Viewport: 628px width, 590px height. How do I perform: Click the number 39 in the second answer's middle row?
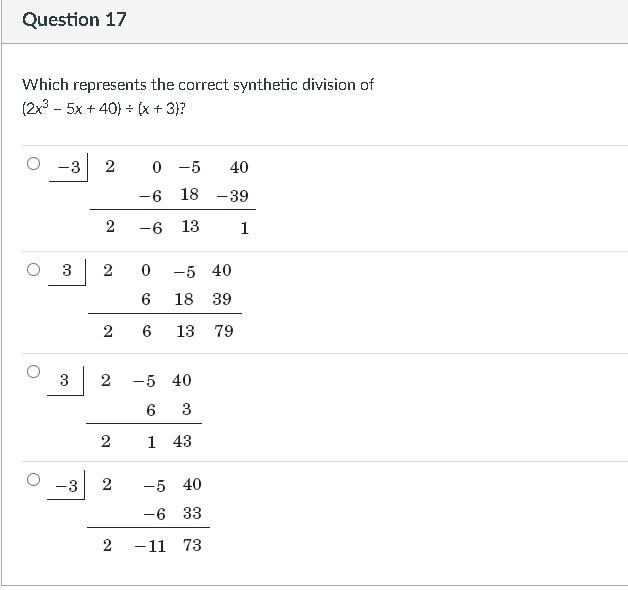(222, 299)
